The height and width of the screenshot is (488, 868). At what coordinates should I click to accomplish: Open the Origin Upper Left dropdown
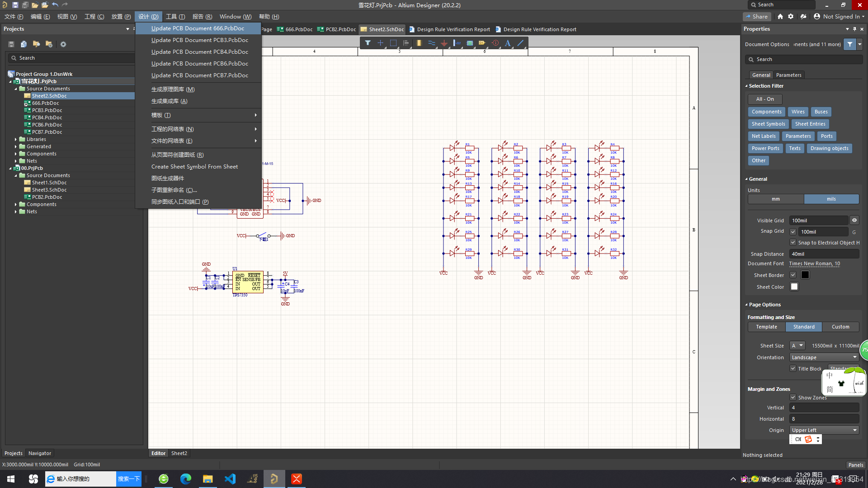(824, 430)
